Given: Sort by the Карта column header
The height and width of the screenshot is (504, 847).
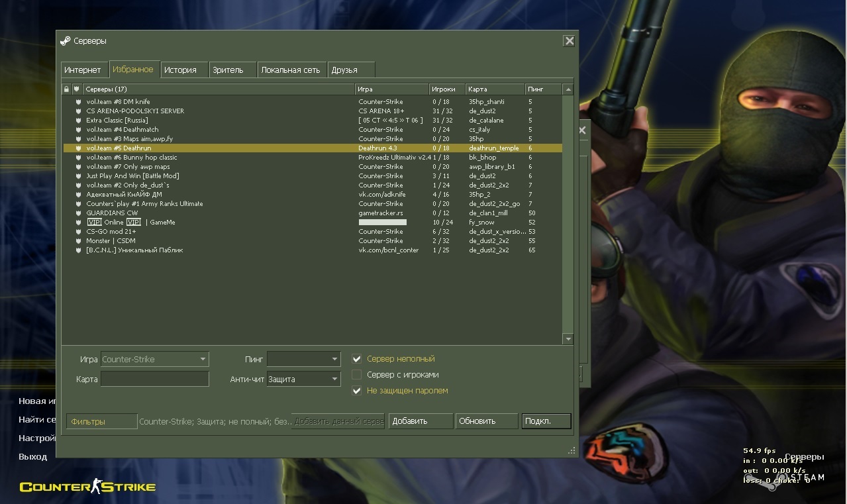Looking at the screenshot, I should pyautogui.click(x=495, y=89).
